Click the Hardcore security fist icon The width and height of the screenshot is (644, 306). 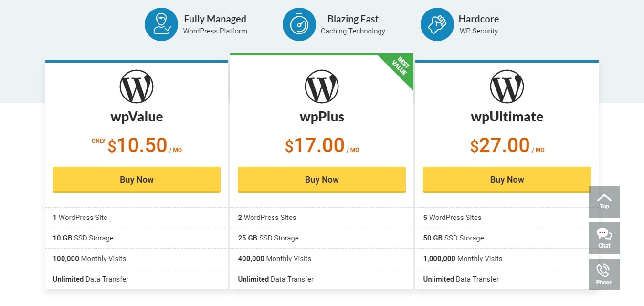pyautogui.click(x=437, y=24)
